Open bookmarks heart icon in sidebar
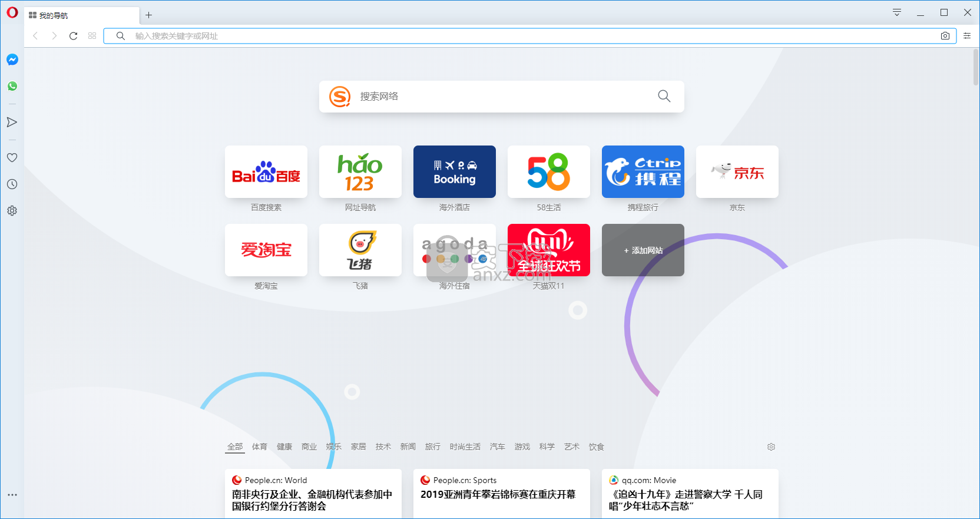The width and height of the screenshot is (980, 519). pyautogui.click(x=12, y=157)
